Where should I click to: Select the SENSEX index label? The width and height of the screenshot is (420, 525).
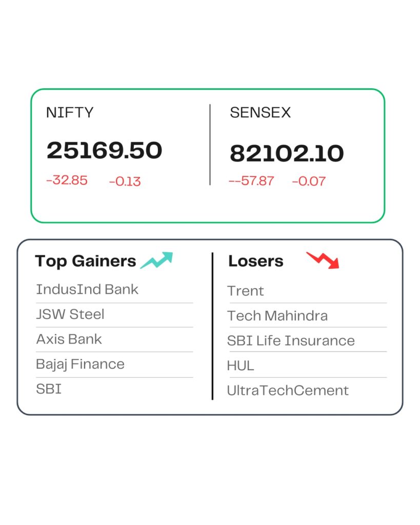(x=260, y=112)
